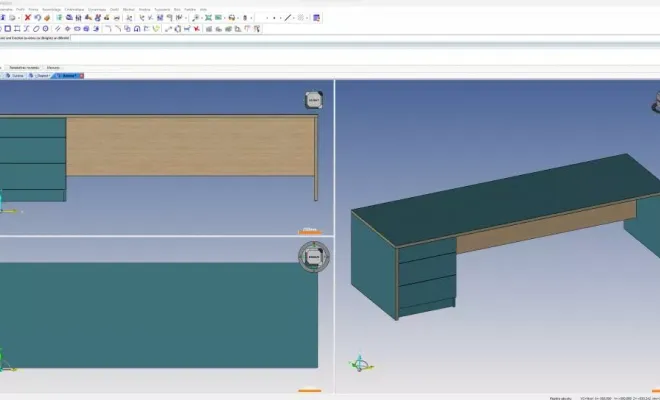The width and height of the screenshot is (660, 400).
Task: Click the green checkmark icon in second toolbar
Action: pyautogui.click(x=156, y=29)
